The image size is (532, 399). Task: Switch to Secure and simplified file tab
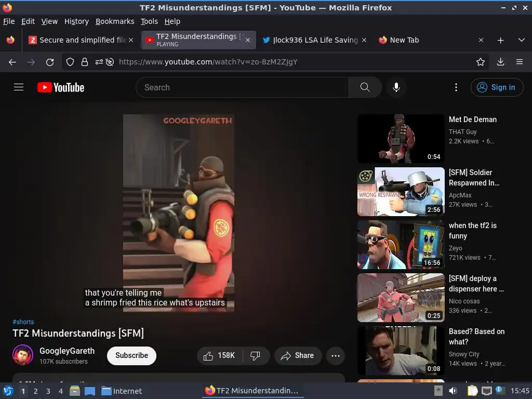81,40
